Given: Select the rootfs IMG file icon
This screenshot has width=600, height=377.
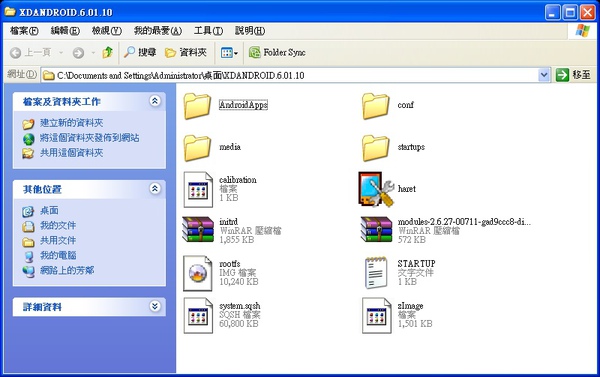Looking at the screenshot, I should [198, 273].
